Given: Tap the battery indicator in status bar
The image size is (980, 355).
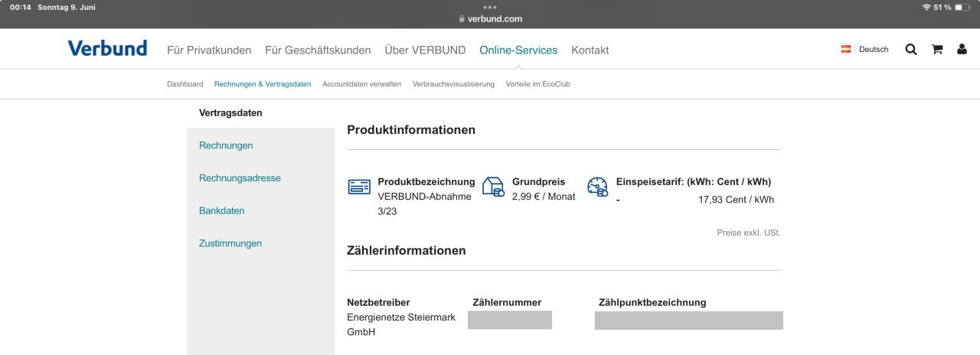Looking at the screenshot, I should pos(963,8).
